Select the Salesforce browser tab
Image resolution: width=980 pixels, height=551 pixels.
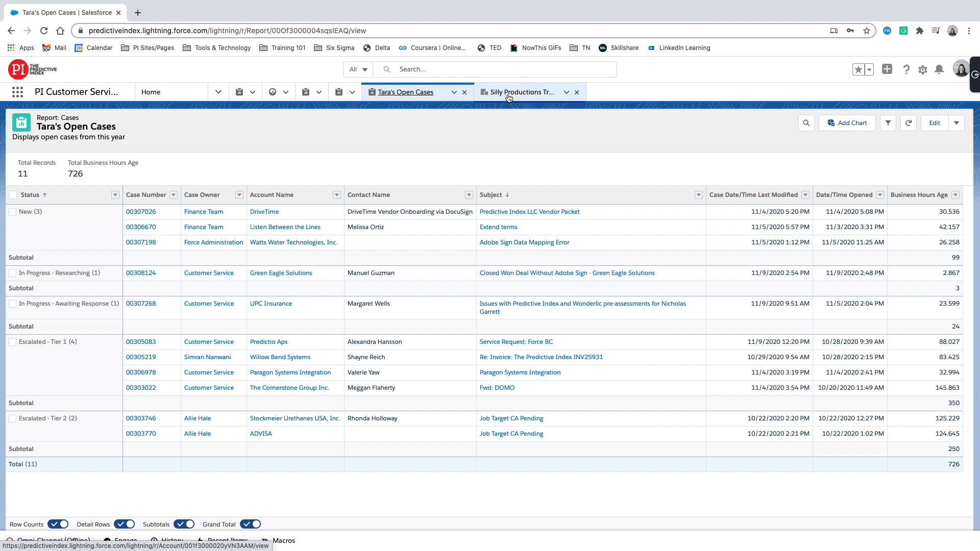(66, 13)
